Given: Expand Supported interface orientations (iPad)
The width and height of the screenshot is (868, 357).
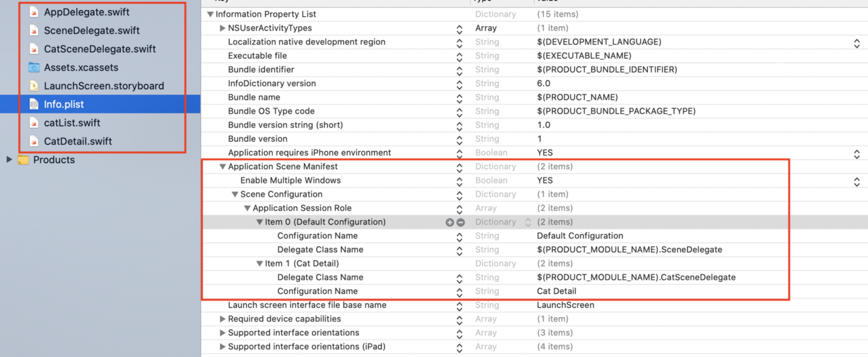Looking at the screenshot, I should pos(223,347).
